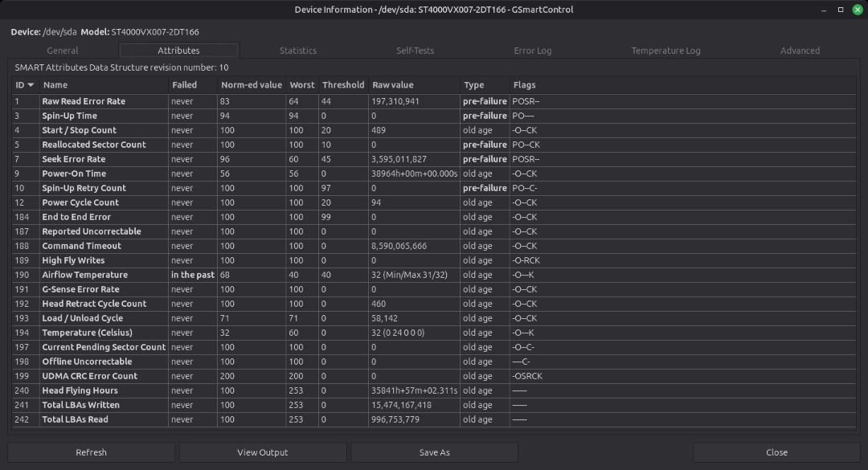Click the raw value 3,595,011,827

[x=399, y=159]
